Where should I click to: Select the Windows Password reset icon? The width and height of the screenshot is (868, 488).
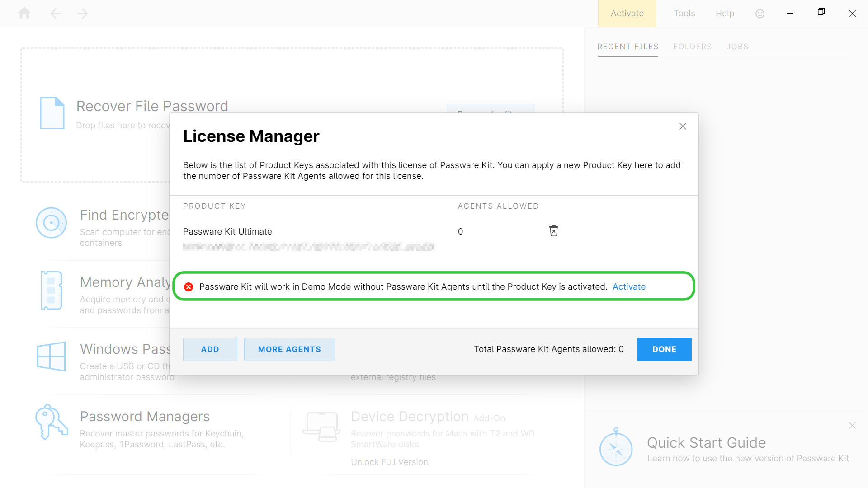pyautogui.click(x=51, y=357)
